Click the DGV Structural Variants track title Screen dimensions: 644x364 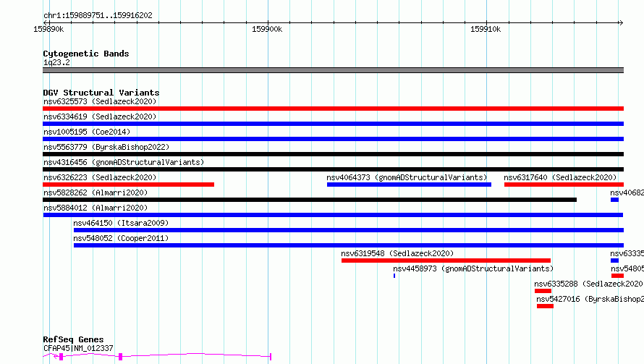point(101,93)
